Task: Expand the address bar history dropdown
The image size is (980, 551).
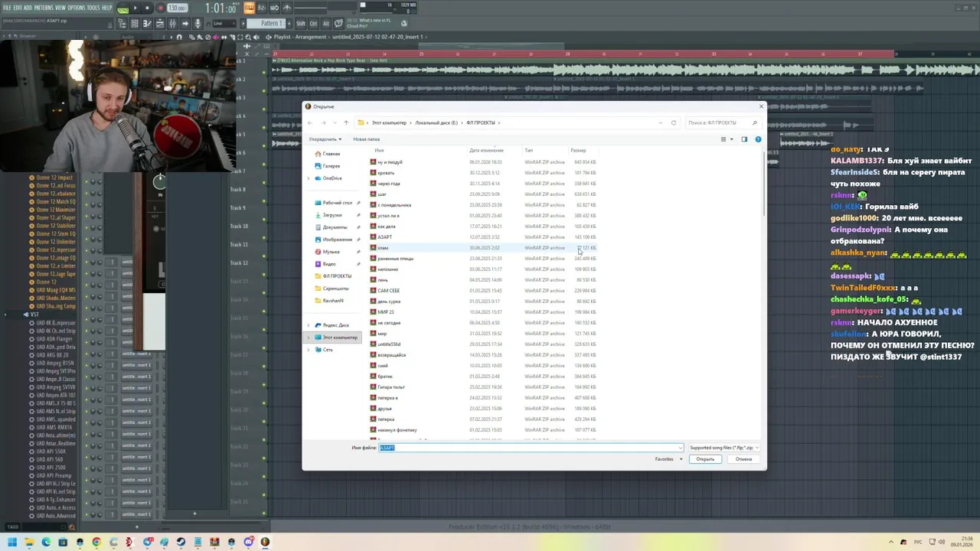Action: point(661,122)
